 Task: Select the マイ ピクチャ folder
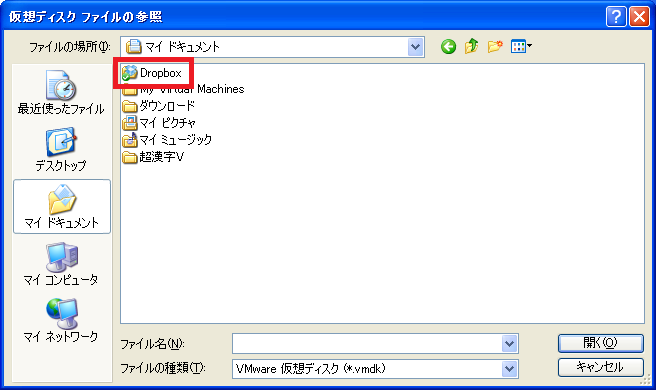tap(159, 123)
